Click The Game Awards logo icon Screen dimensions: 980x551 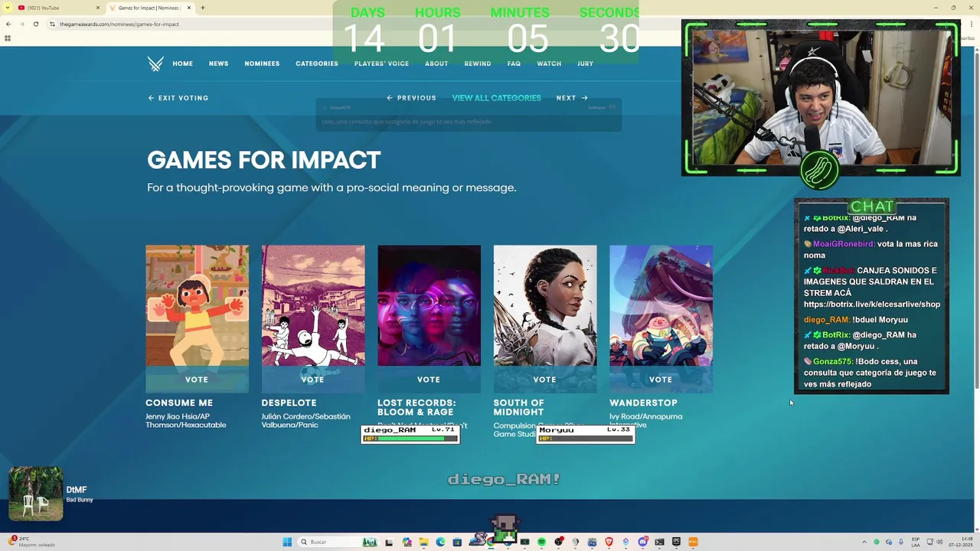coord(155,64)
